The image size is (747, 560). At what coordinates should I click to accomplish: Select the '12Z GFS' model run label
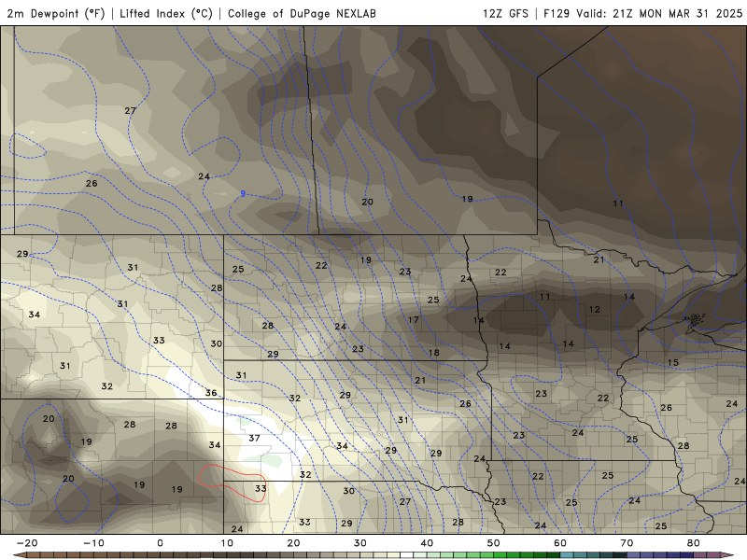click(x=505, y=13)
